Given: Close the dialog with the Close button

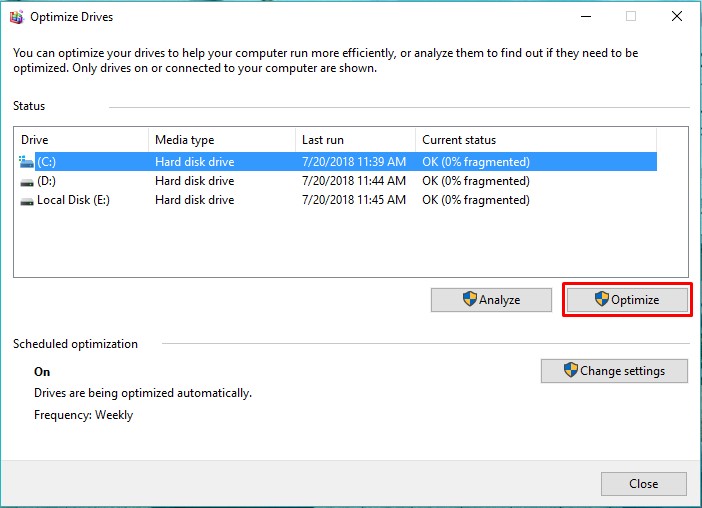Looking at the screenshot, I should tap(643, 484).
